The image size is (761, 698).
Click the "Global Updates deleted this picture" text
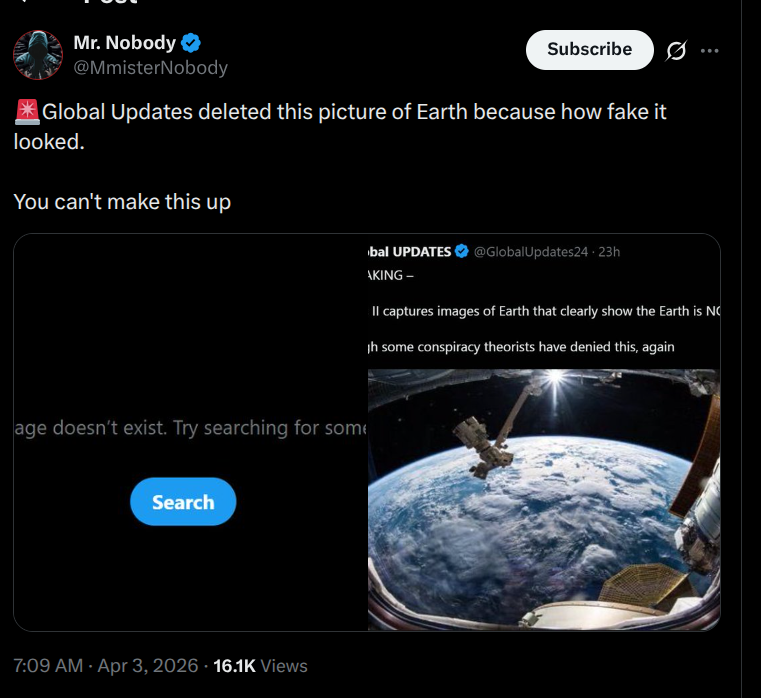point(340,112)
